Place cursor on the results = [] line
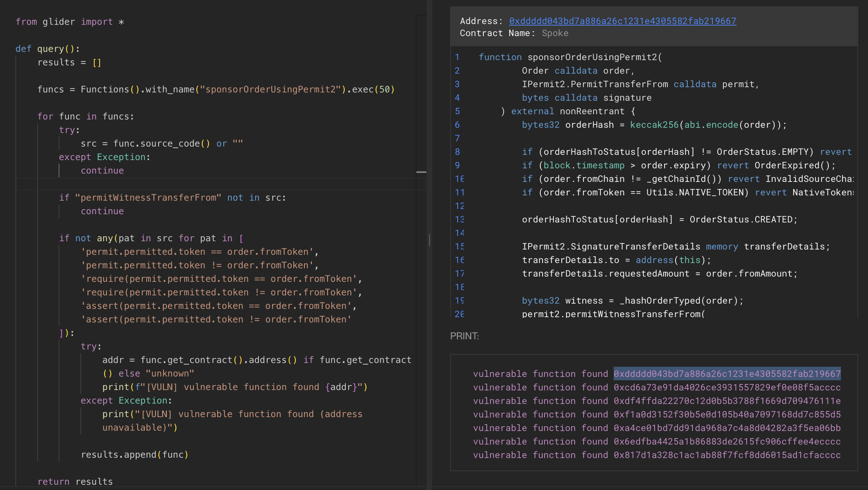 (69, 62)
